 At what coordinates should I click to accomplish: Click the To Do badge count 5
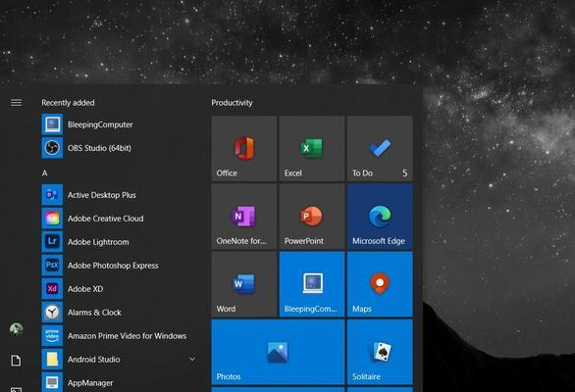(x=405, y=172)
